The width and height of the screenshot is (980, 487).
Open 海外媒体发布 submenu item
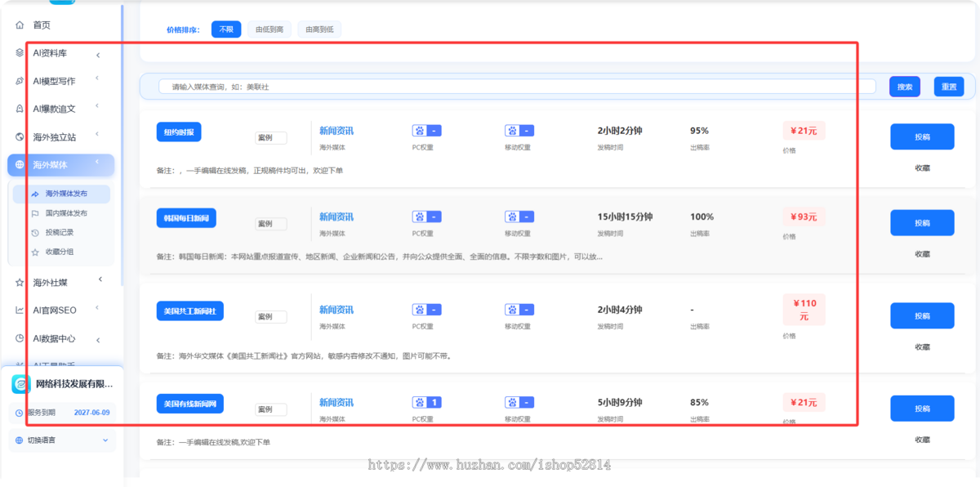[x=61, y=194]
